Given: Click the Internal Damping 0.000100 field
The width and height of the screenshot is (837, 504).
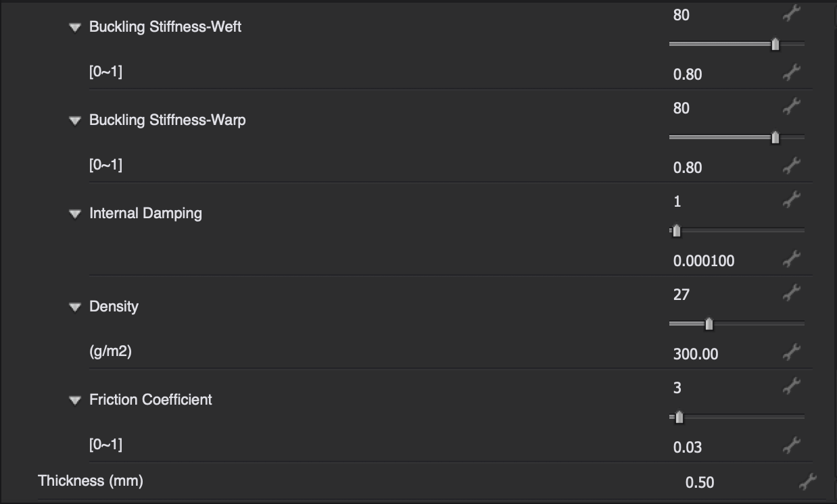Looking at the screenshot, I should [x=704, y=261].
